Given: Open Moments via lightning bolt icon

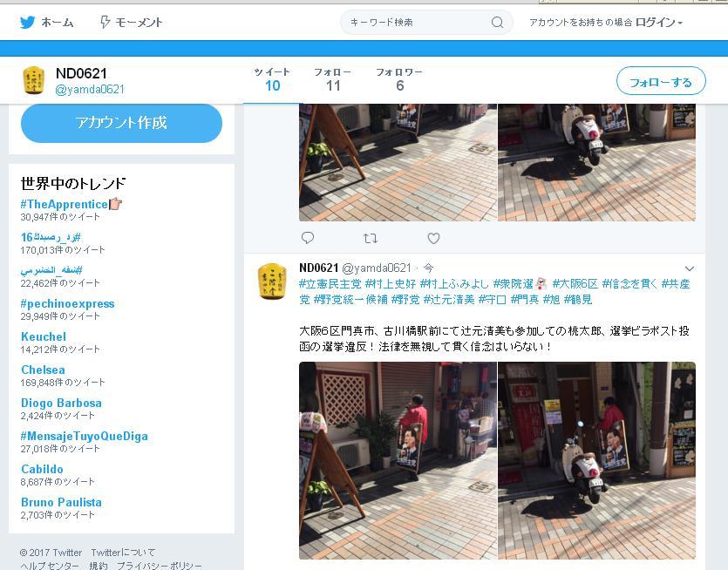Looking at the screenshot, I should (105, 22).
